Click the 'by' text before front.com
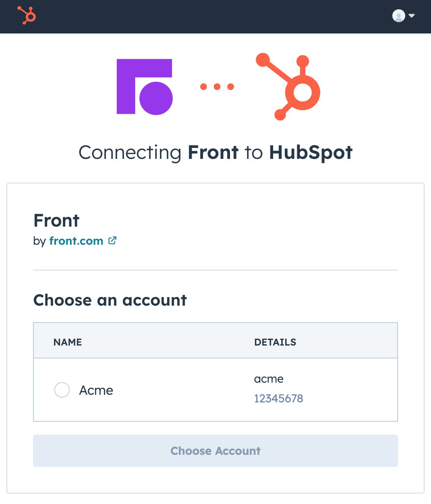The width and height of the screenshot is (431, 504). (39, 242)
